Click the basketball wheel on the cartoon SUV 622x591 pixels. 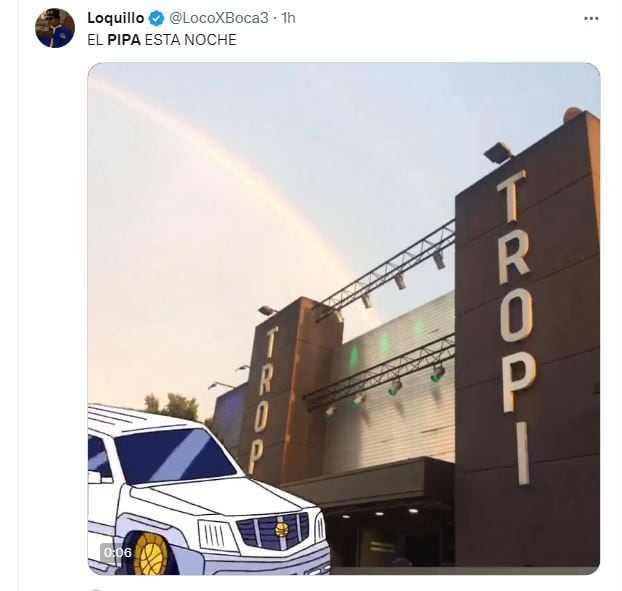point(151,554)
